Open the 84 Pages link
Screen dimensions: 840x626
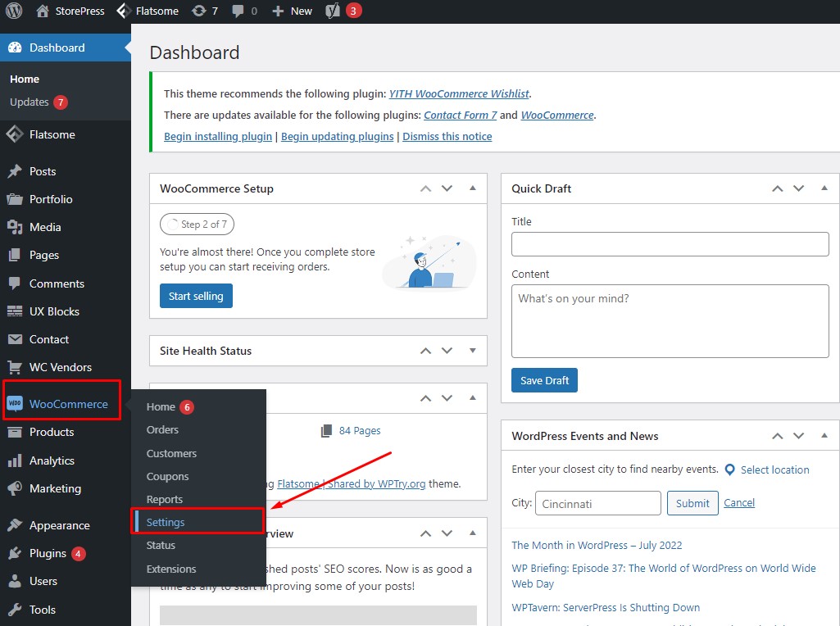point(360,430)
